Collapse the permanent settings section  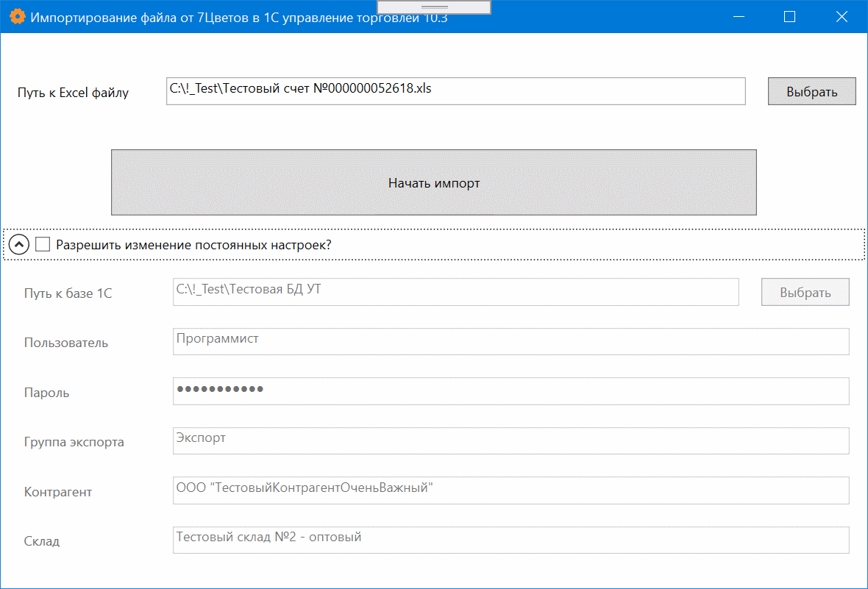coord(19,245)
